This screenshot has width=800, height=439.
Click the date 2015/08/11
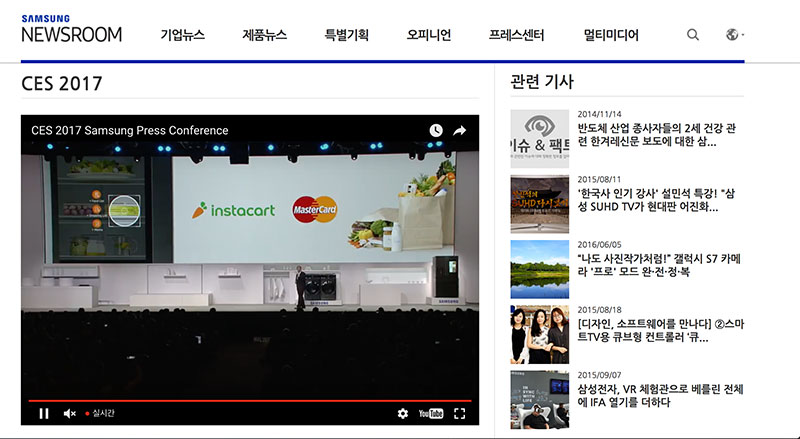[599, 179]
